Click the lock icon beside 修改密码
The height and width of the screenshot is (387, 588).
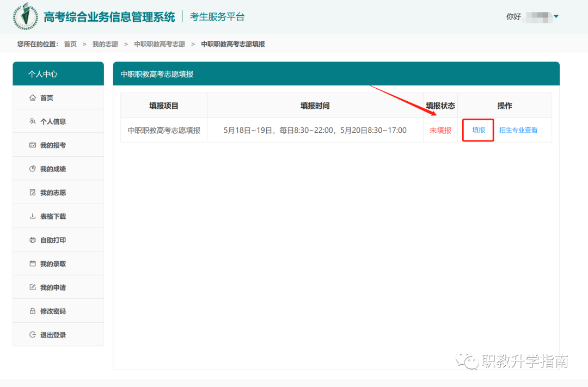(x=33, y=311)
